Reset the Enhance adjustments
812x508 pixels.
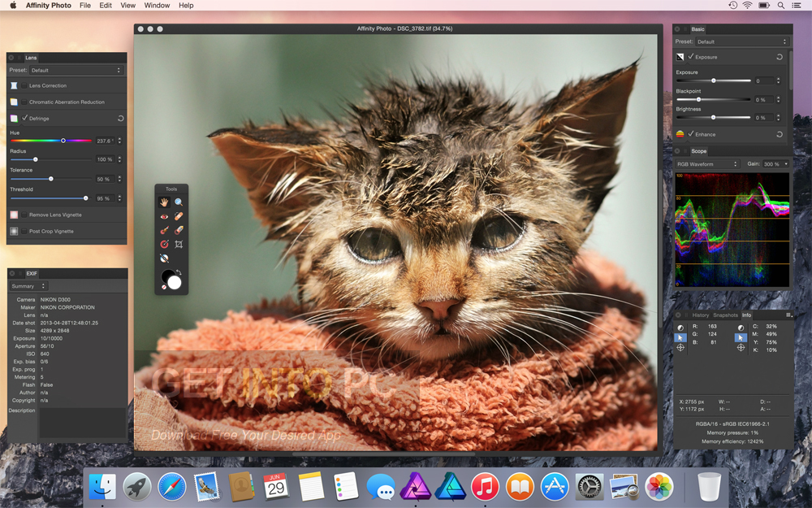coord(780,134)
